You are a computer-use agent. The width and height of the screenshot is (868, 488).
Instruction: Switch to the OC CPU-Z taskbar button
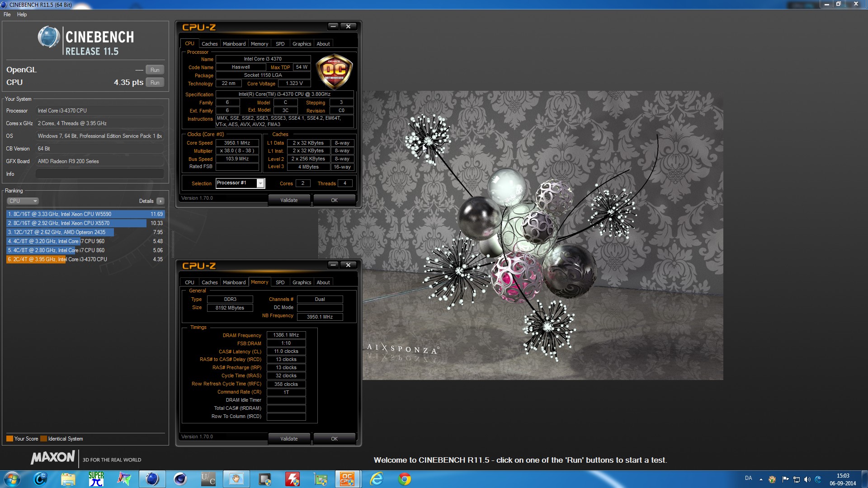pos(348,479)
